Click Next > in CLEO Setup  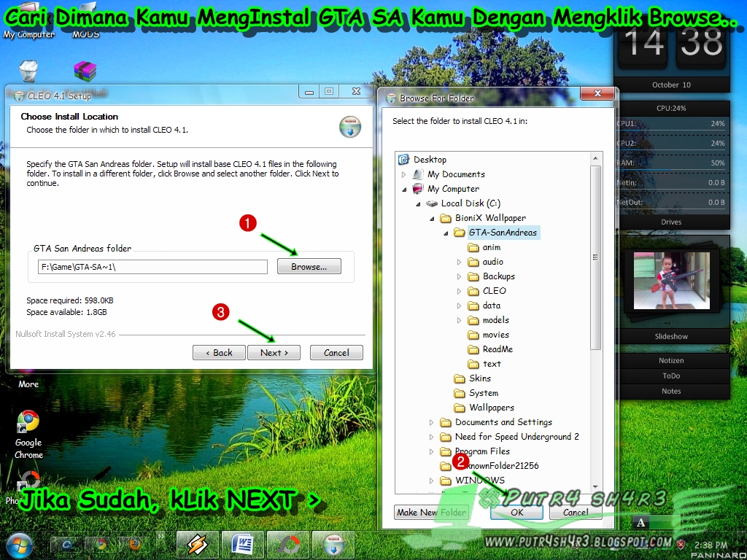274,352
